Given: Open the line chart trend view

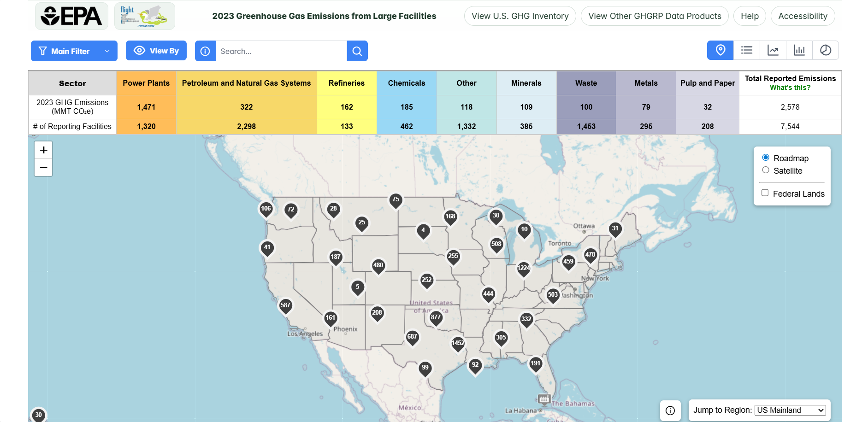Looking at the screenshot, I should (x=773, y=50).
